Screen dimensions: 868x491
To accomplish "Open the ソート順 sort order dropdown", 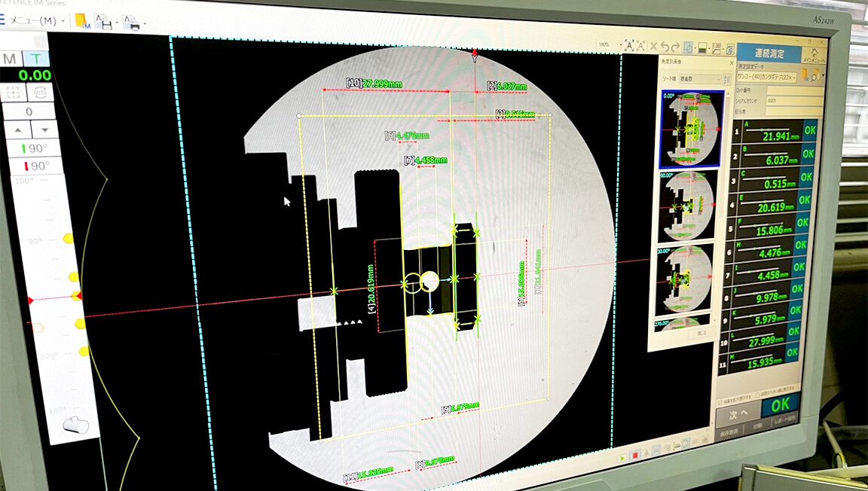I will pos(700,78).
